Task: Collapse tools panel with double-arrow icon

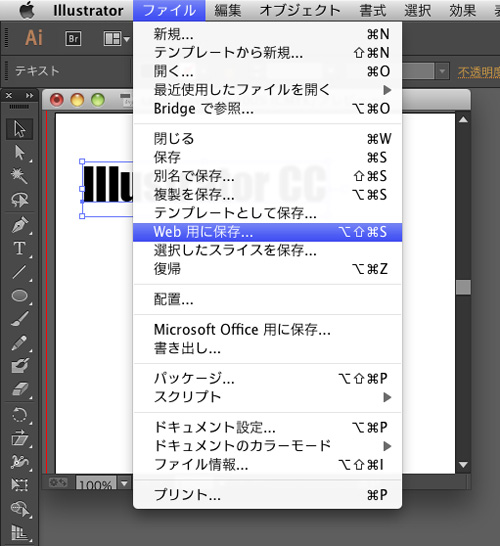Action: [x=30, y=95]
